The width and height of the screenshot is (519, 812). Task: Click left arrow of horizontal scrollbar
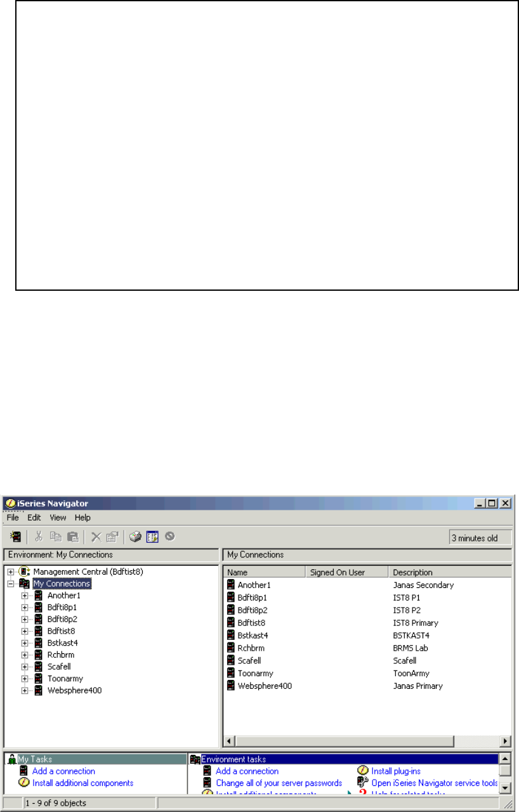click(230, 741)
